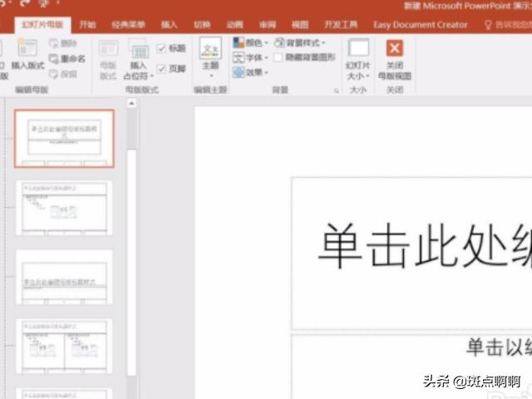Toggle the Footers (页脚) checkbox

click(x=161, y=69)
